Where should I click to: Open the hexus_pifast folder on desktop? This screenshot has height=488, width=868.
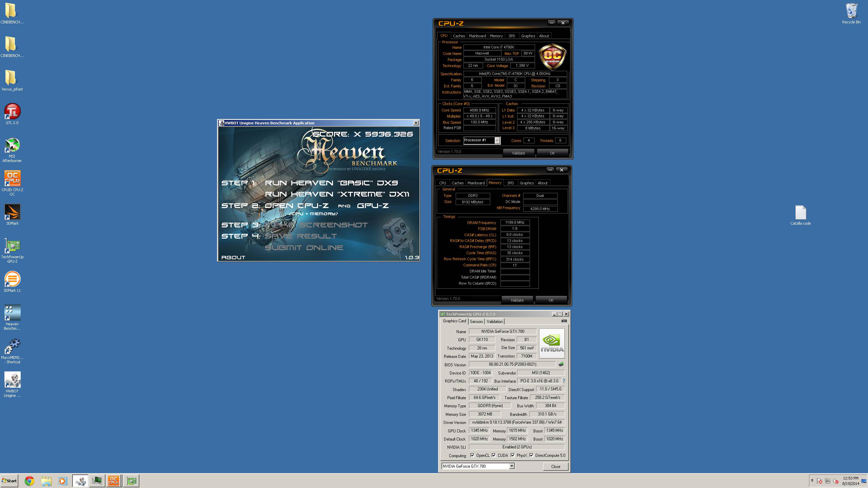point(12,81)
